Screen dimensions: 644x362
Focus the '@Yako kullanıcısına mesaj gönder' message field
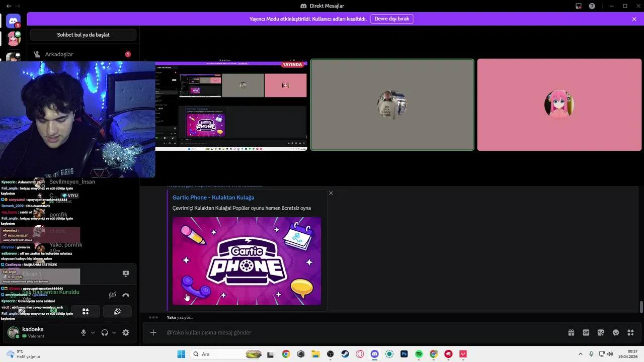(362, 332)
